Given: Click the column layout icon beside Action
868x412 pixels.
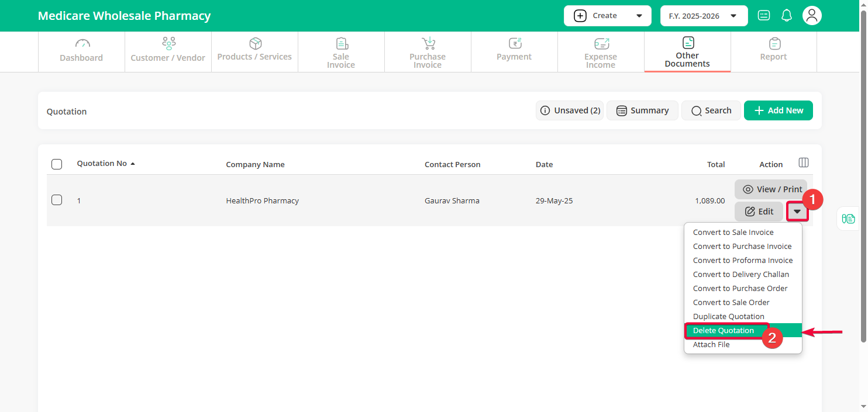Looking at the screenshot, I should 804,162.
